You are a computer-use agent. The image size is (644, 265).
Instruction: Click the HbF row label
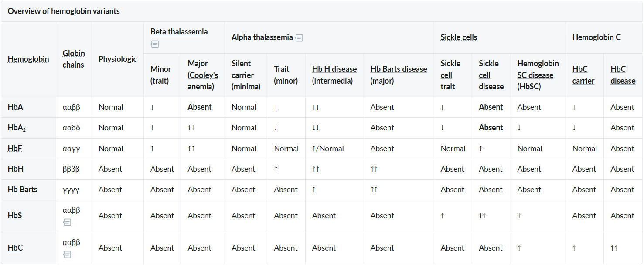(15, 149)
